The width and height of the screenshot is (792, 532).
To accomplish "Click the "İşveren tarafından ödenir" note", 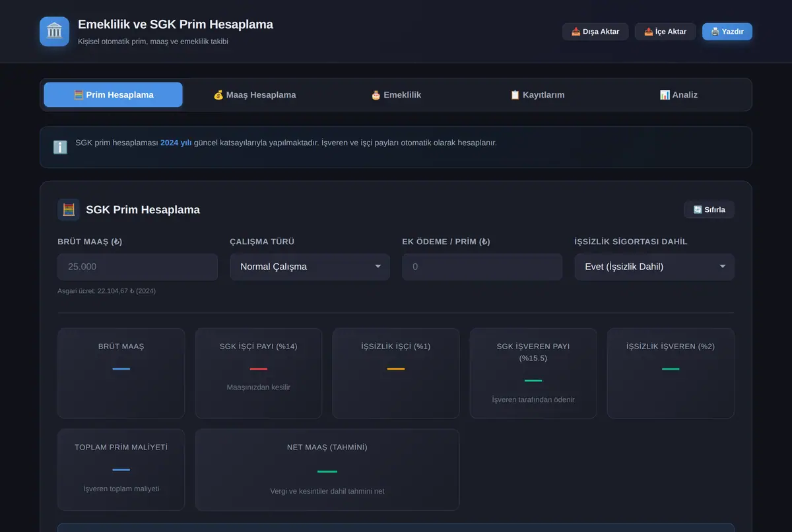I will (533, 399).
